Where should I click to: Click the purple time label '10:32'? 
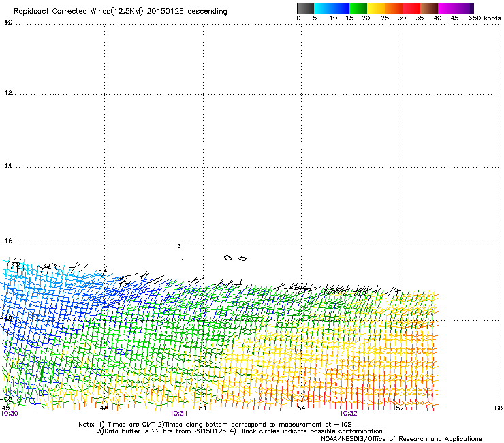(349, 414)
